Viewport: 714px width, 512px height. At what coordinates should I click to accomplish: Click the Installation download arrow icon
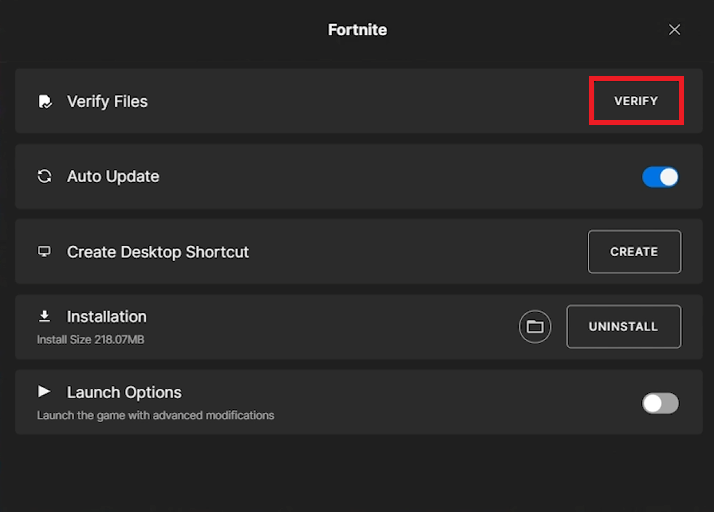point(44,316)
